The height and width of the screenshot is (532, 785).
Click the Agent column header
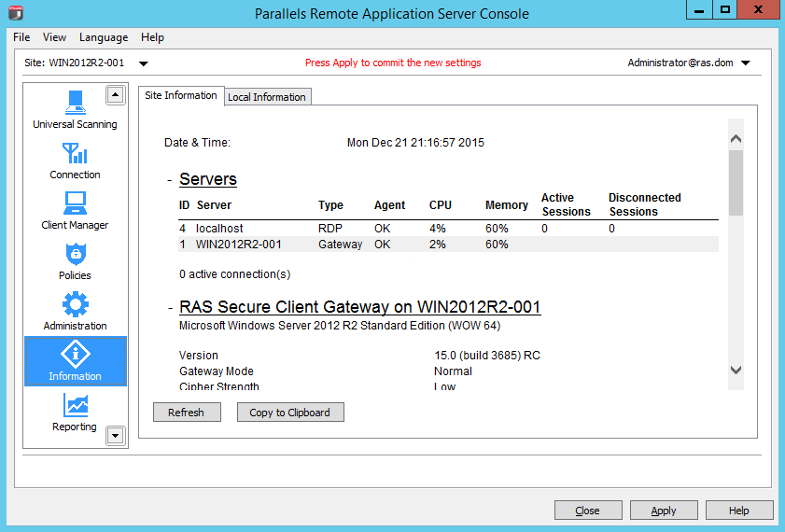click(x=389, y=205)
